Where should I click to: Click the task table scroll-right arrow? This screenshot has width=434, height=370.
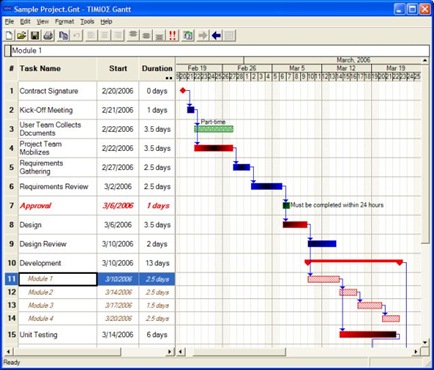click(x=170, y=352)
